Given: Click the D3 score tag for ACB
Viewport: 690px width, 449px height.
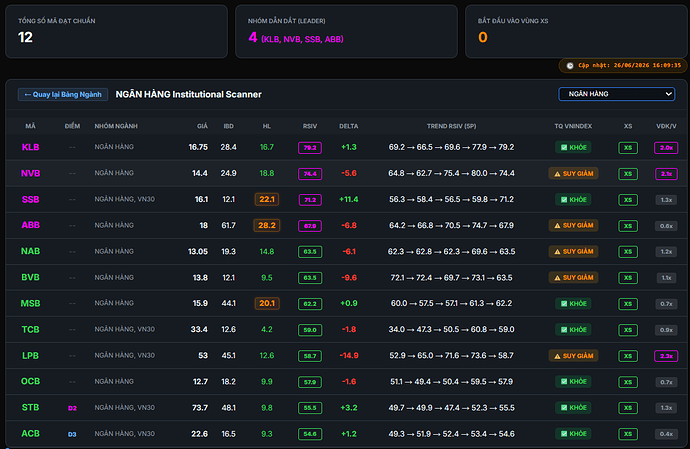Looking at the screenshot, I should [x=72, y=434].
